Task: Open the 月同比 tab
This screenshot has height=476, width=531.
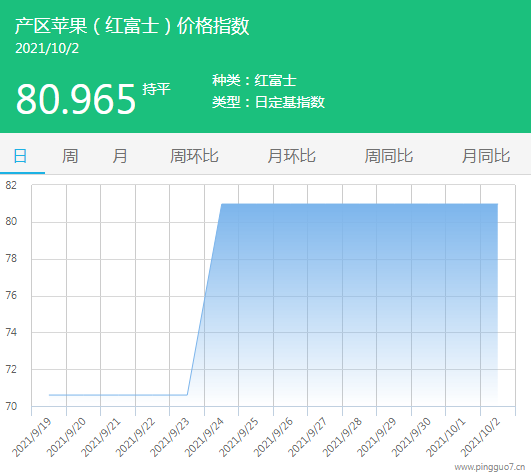Action: [486, 156]
